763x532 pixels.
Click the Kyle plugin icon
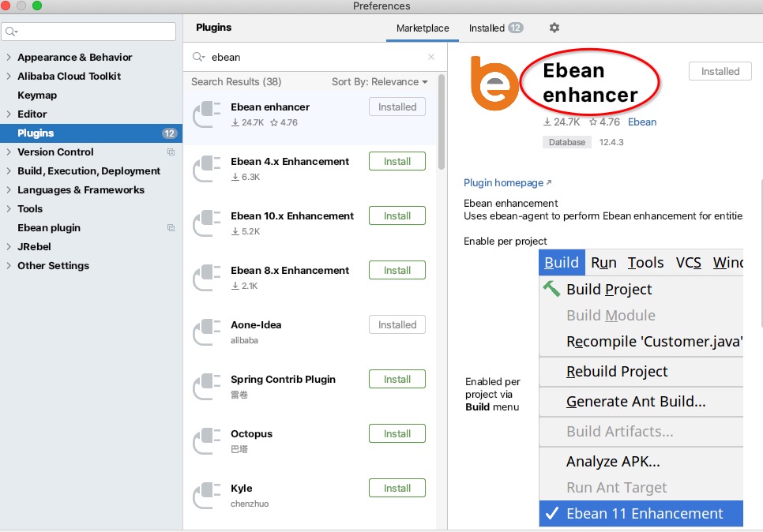207,496
